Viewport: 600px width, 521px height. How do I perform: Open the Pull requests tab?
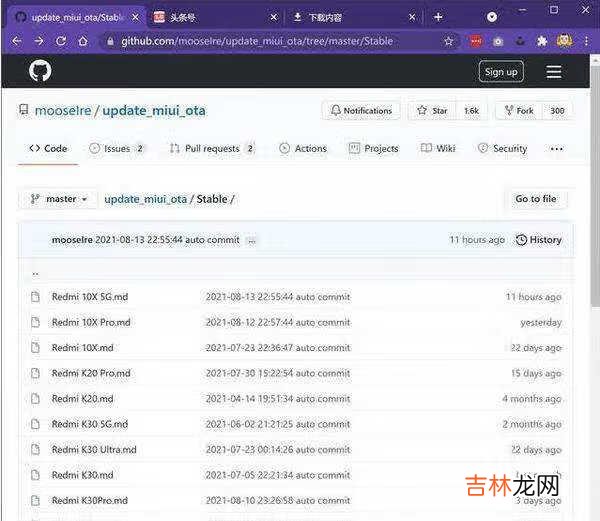click(212, 149)
